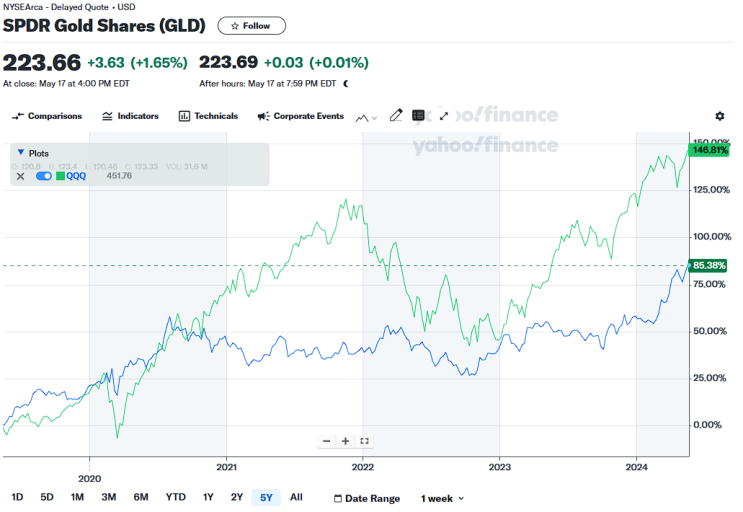Click the Technicals bar-chart icon
This screenshot has height=512, width=743.
pyautogui.click(x=184, y=116)
